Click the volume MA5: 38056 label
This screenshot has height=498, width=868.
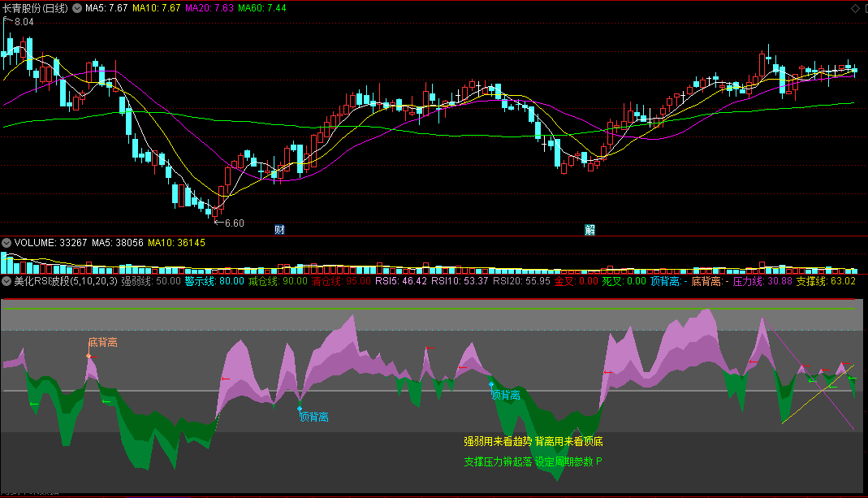click(x=118, y=243)
